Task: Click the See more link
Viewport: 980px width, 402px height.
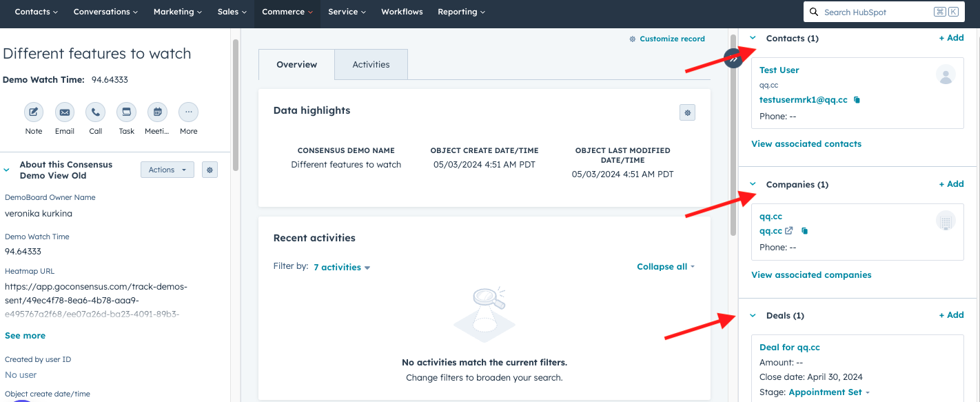Action: 25,336
